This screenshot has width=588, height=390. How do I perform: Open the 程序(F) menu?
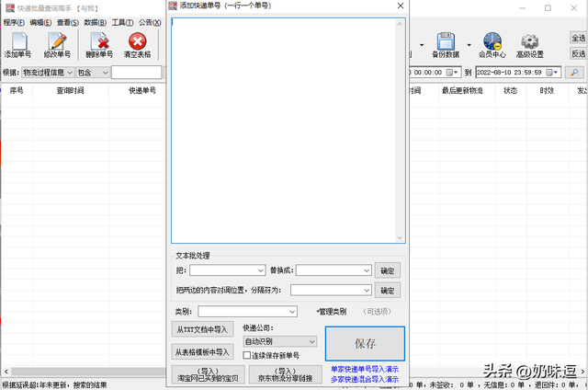click(x=14, y=22)
